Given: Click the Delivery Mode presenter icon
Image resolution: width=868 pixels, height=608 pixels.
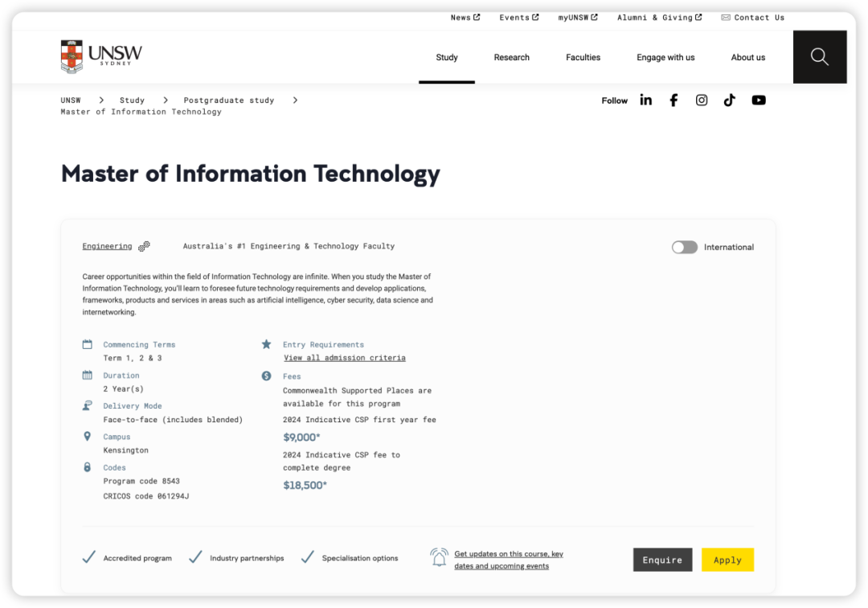Looking at the screenshot, I should pyautogui.click(x=88, y=405).
